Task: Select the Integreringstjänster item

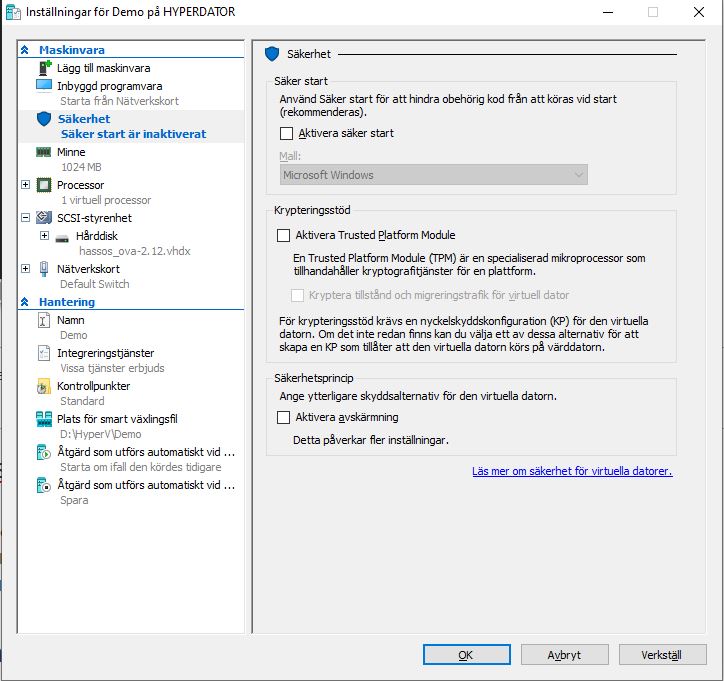Action: (105, 353)
